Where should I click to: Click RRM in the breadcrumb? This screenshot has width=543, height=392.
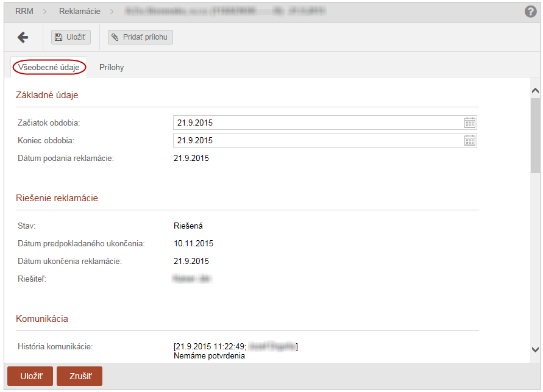(x=24, y=11)
